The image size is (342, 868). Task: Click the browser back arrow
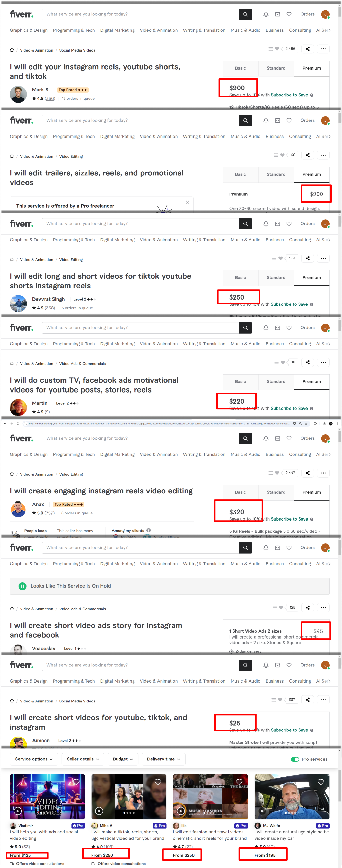tap(5, 423)
